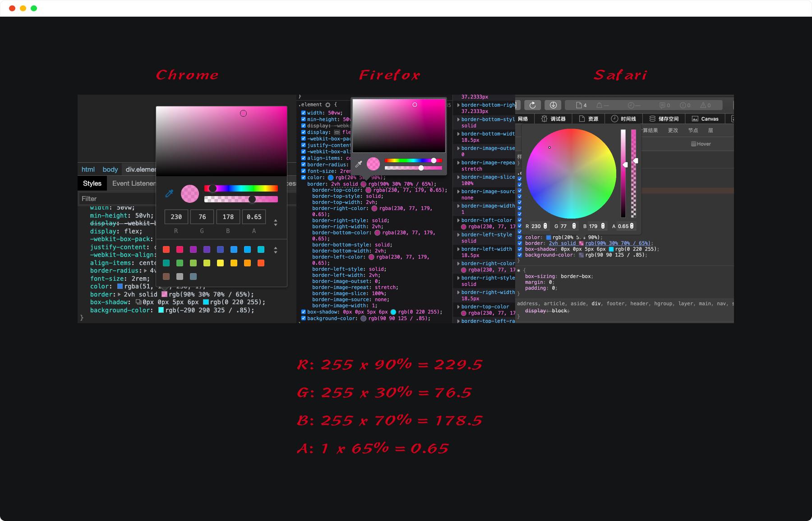
Task: Open the 层 sub-tab in Safari sidebar
Action: 710,131
